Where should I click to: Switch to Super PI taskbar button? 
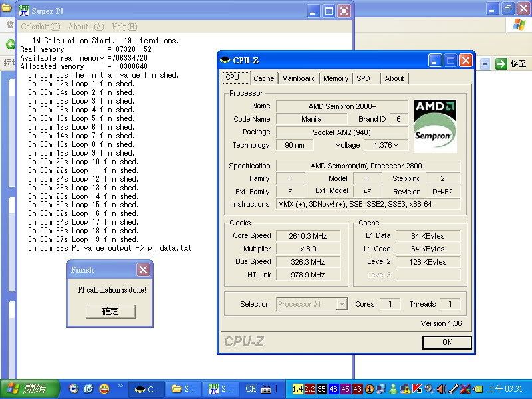pyautogui.click(x=221, y=389)
